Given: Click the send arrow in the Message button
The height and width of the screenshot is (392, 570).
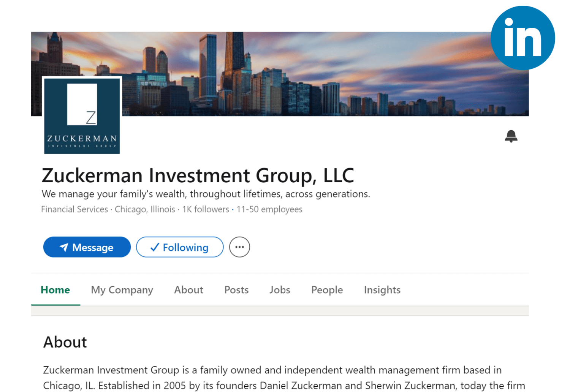Looking at the screenshot, I should tap(64, 247).
